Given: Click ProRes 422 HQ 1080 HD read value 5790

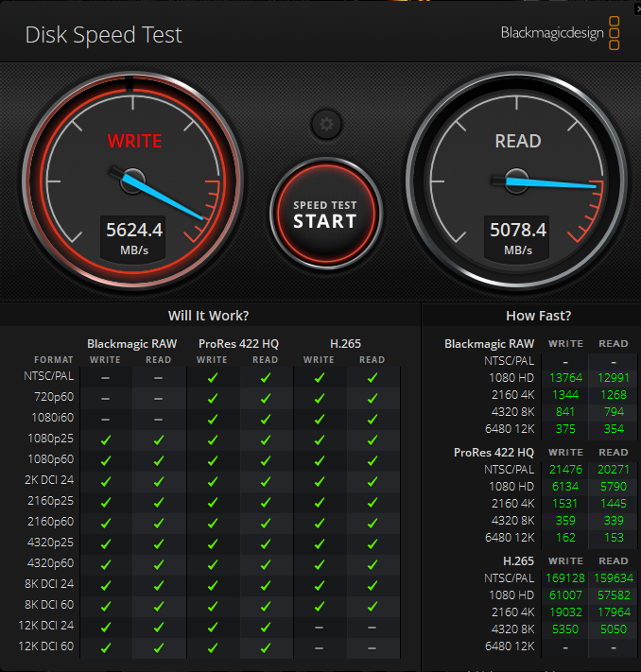Looking at the screenshot, I should pyautogui.click(x=614, y=487).
